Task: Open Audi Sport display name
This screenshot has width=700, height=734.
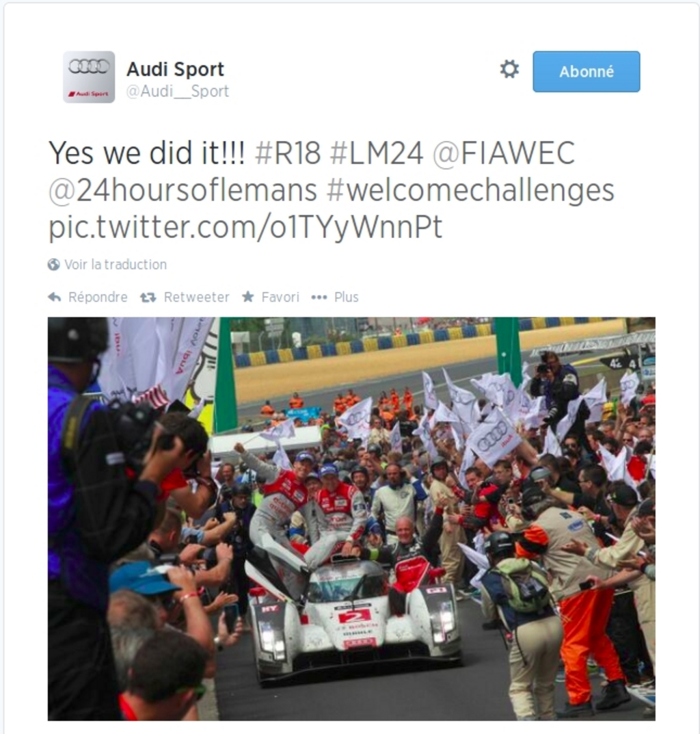Action: 176,69
